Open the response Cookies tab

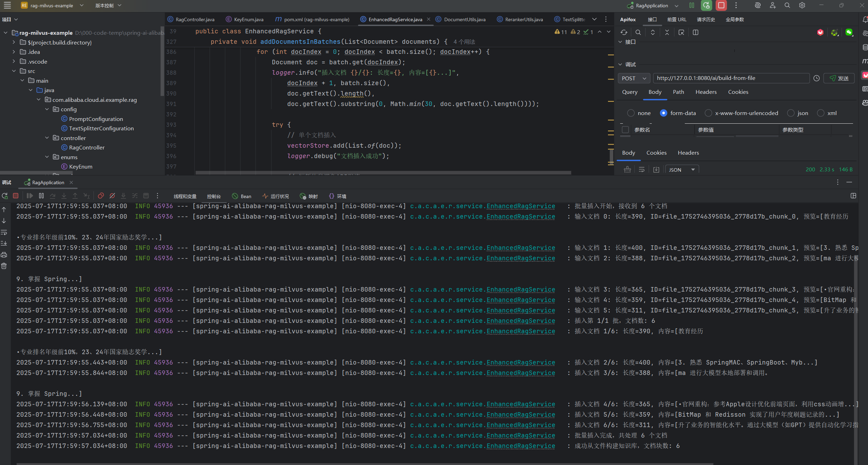point(656,153)
